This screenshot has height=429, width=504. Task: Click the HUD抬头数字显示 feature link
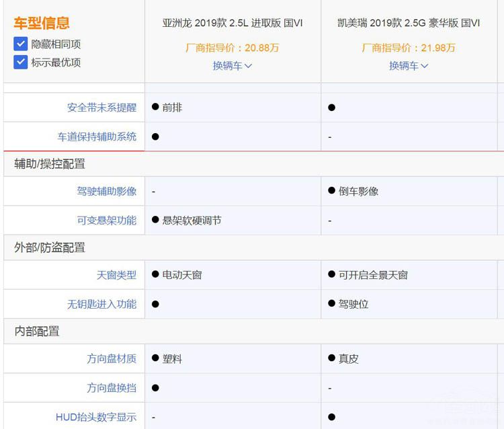[96, 417]
